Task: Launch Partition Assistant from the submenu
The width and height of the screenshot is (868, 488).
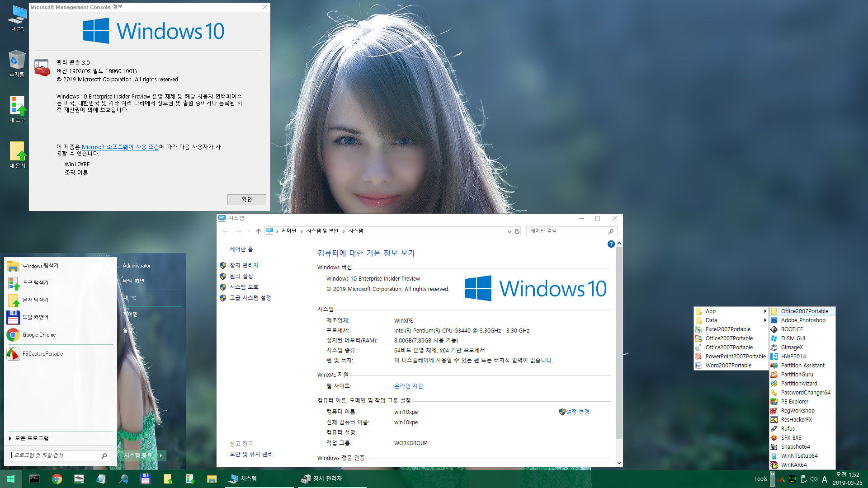Action: (x=802, y=366)
